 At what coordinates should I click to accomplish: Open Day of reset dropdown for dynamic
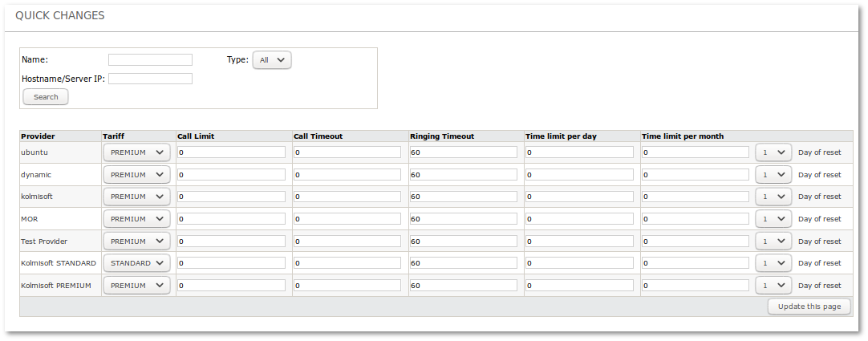(773, 175)
